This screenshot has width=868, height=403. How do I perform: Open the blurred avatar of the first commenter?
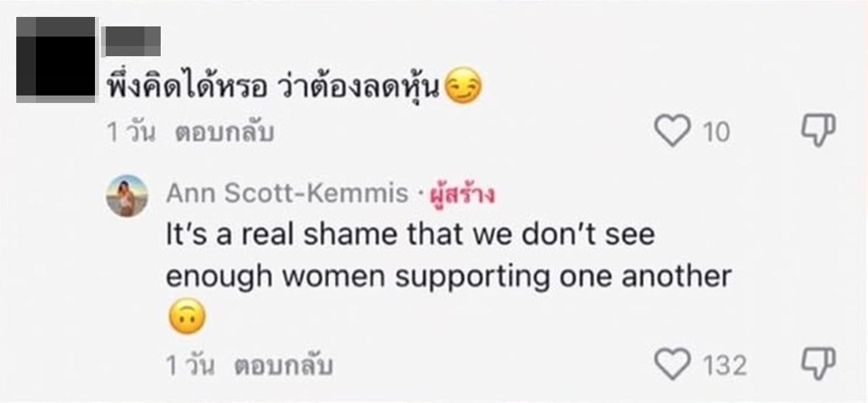tap(56, 60)
